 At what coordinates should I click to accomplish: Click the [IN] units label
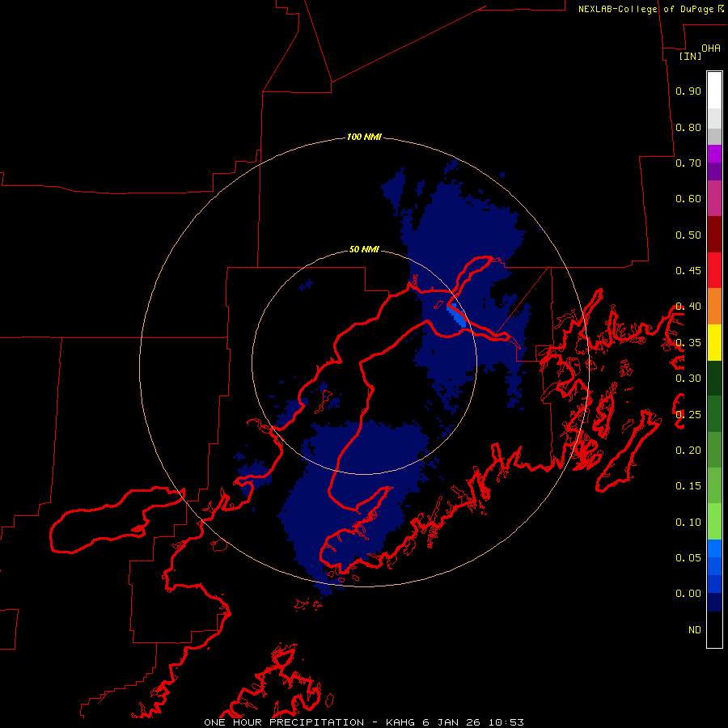[690, 56]
